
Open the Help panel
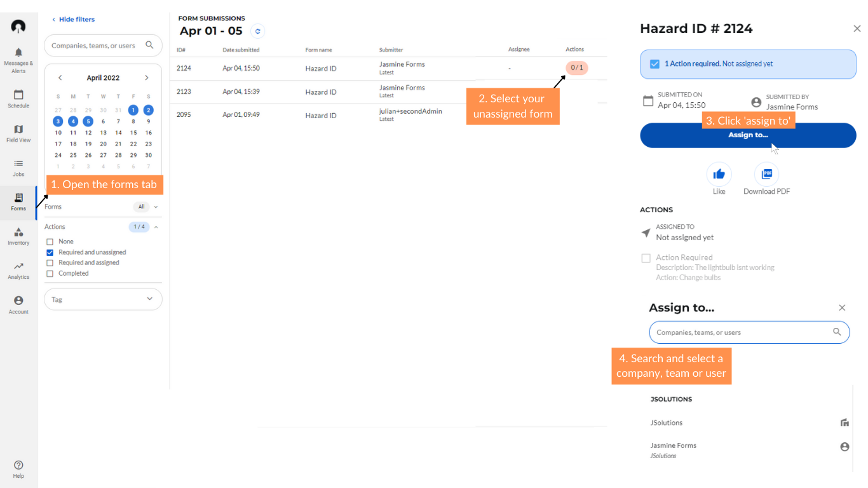pyautogui.click(x=18, y=469)
